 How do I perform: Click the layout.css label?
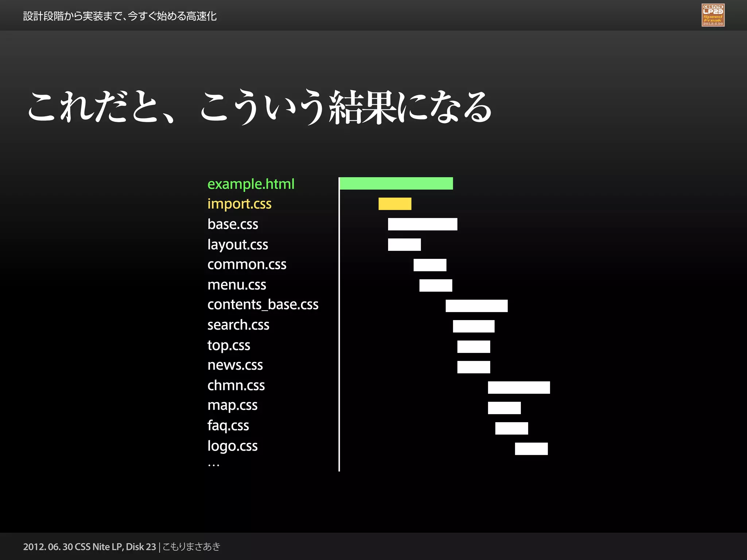[x=237, y=245]
